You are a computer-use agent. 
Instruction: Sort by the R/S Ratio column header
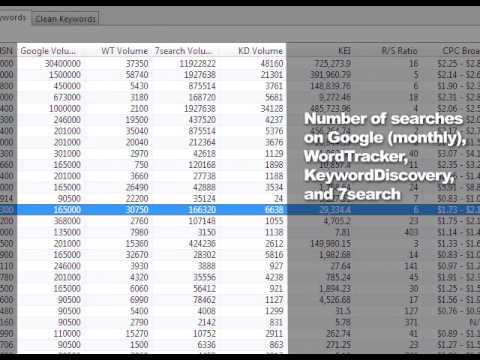399,51
